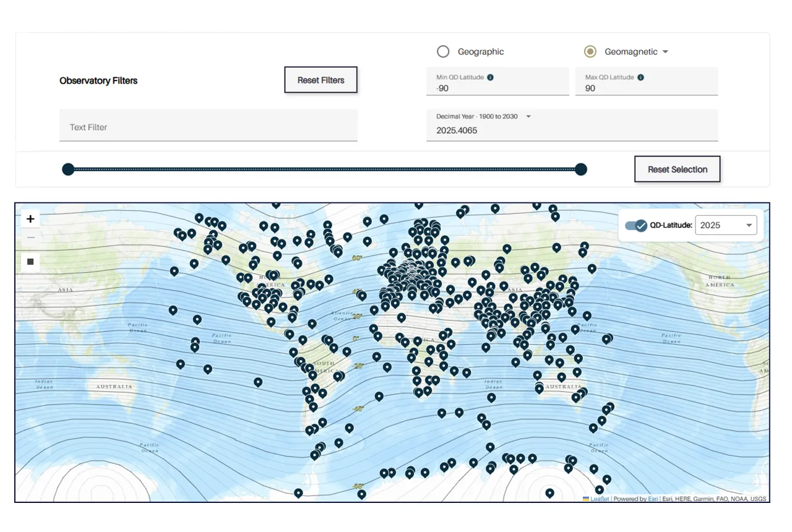Image resolution: width=792 pixels, height=532 pixels.
Task: Grab the left range slider handle
Action: click(x=68, y=169)
